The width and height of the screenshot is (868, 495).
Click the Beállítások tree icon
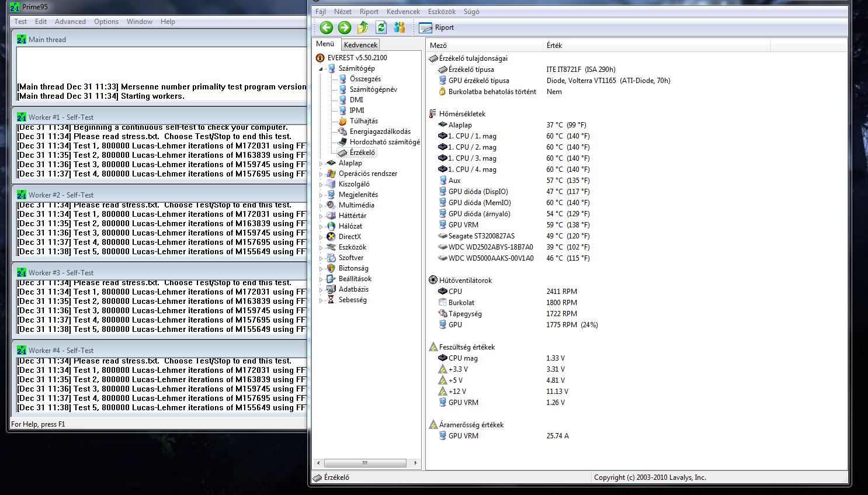[x=332, y=279]
